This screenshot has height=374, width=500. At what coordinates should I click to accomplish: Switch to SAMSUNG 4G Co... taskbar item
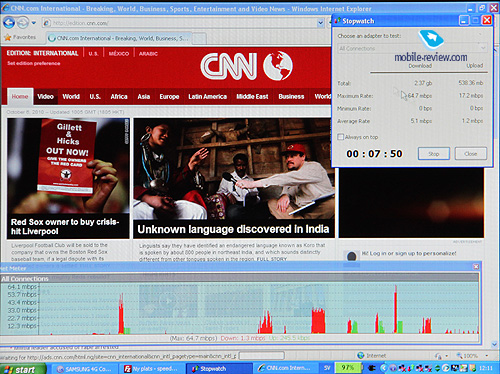click(x=85, y=369)
